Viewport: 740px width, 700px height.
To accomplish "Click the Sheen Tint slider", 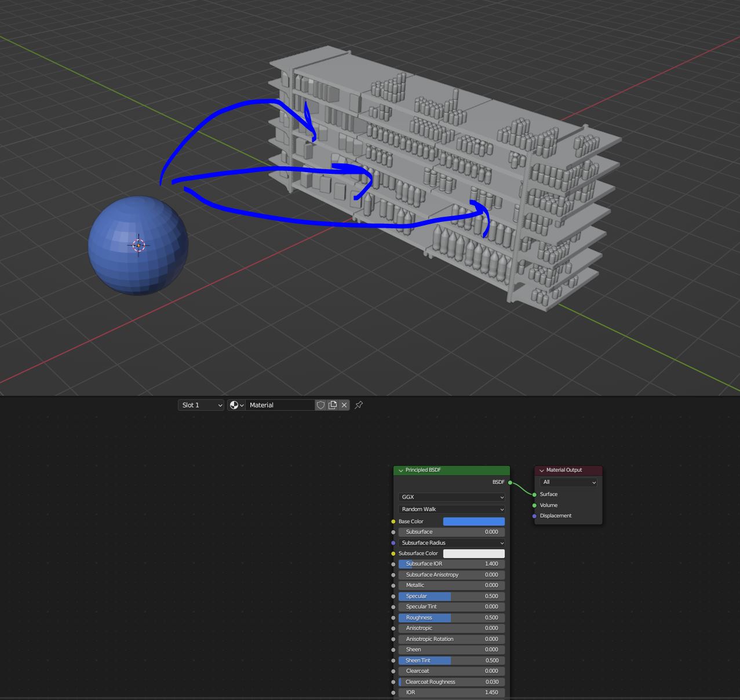I will pos(451,661).
